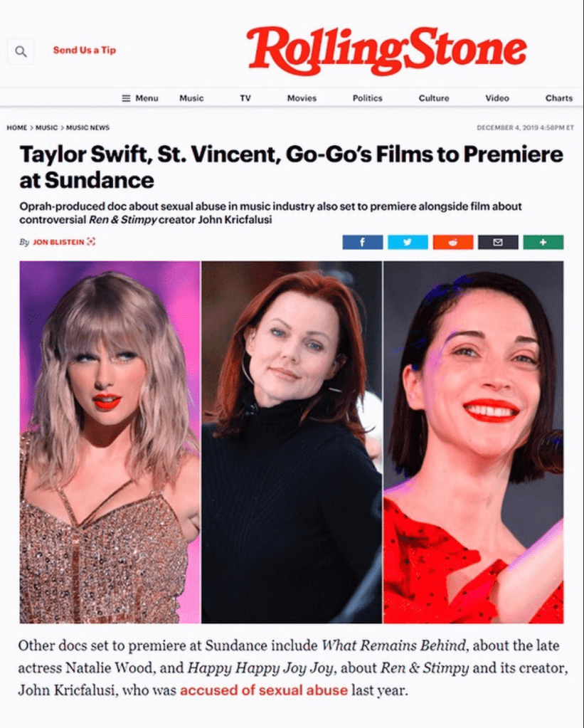The width and height of the screenshot is (584, 728).
Task: Email this article via envelope icon
Action: click(498, 242)
